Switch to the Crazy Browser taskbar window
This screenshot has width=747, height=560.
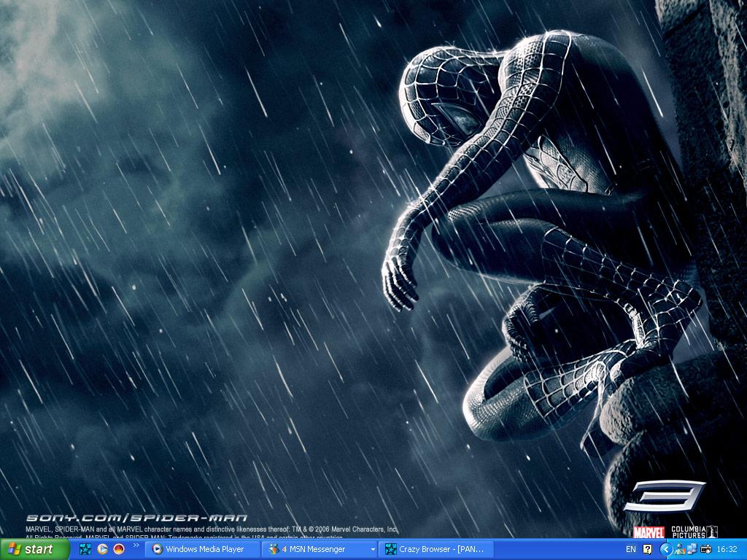(436, 549)
